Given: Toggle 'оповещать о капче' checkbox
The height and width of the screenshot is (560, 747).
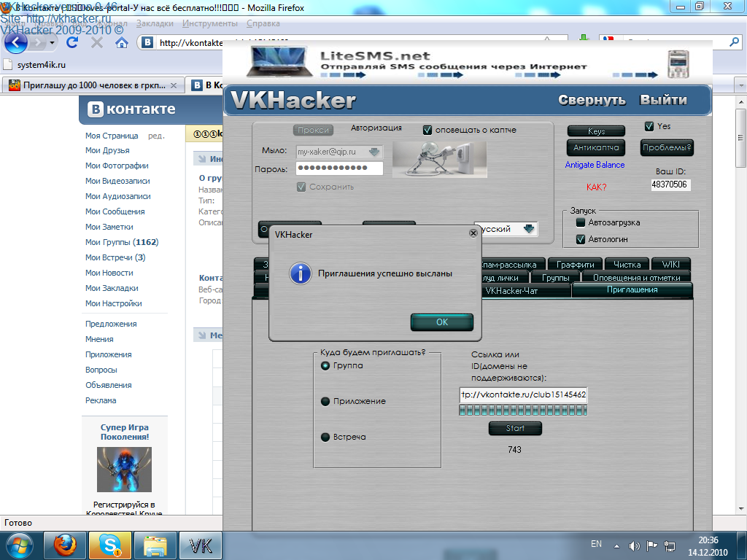Looking at the screenshot, I should click(427, 130).
